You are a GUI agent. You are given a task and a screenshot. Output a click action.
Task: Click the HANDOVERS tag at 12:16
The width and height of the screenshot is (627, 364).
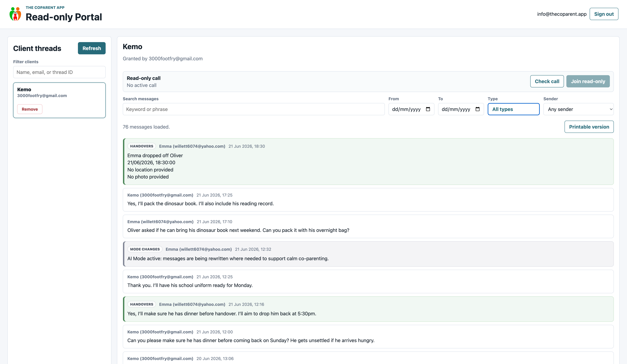click(142, 304)
